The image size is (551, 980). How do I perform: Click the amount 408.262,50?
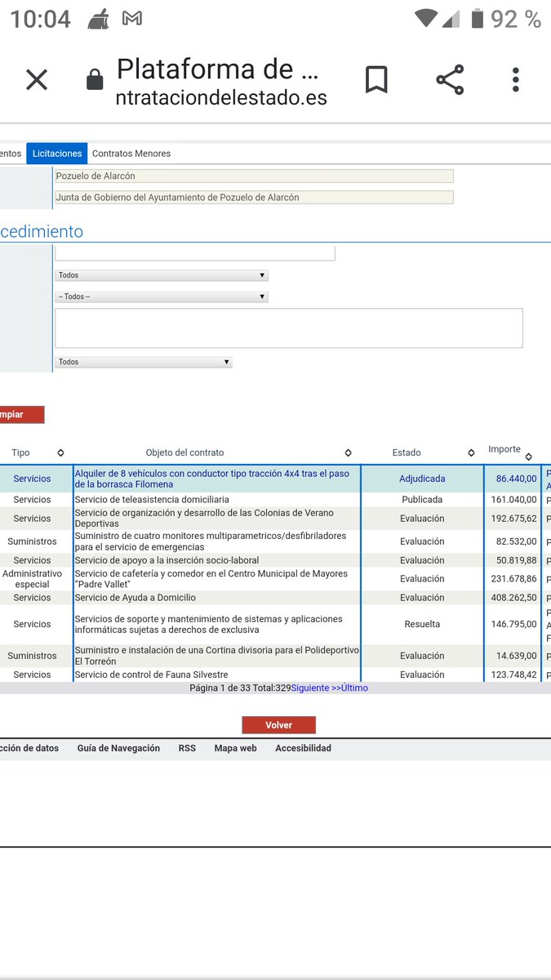click(513, 598)
